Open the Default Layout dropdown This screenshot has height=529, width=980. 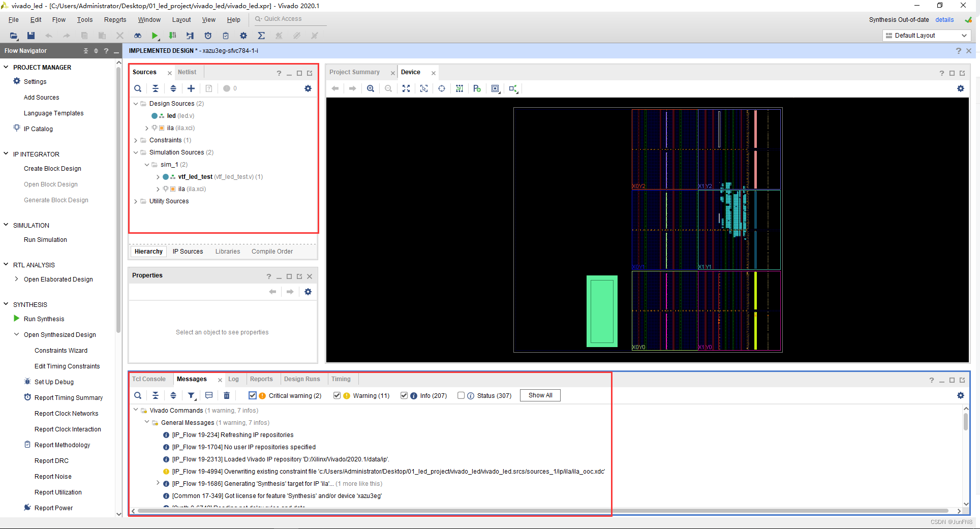tap(927, 36)
